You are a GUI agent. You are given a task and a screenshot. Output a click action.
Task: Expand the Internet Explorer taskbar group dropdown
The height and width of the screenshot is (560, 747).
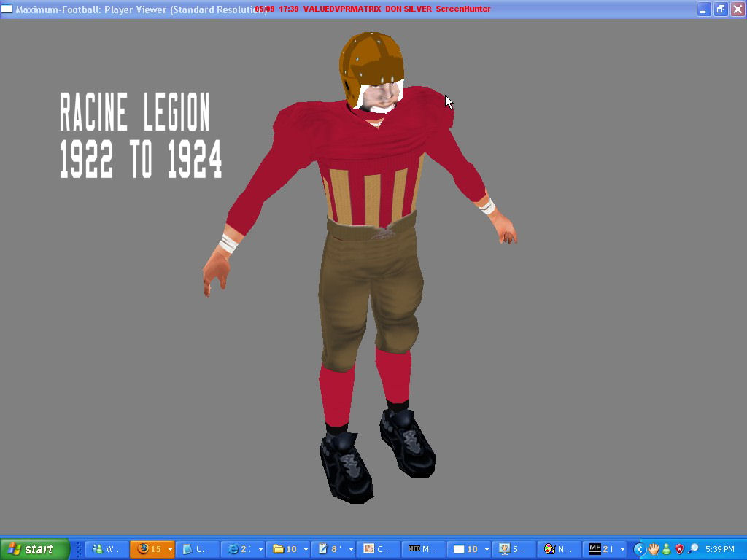[260, 549]
